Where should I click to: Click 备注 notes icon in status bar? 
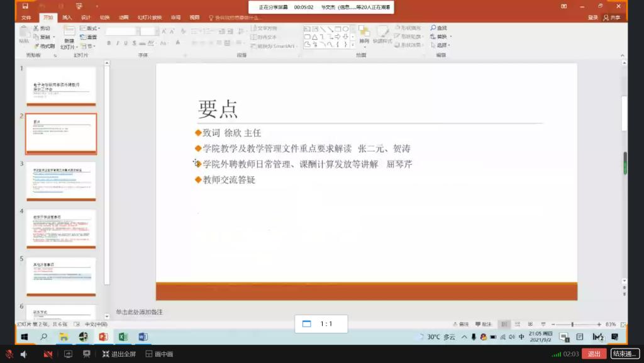[460, 324]
